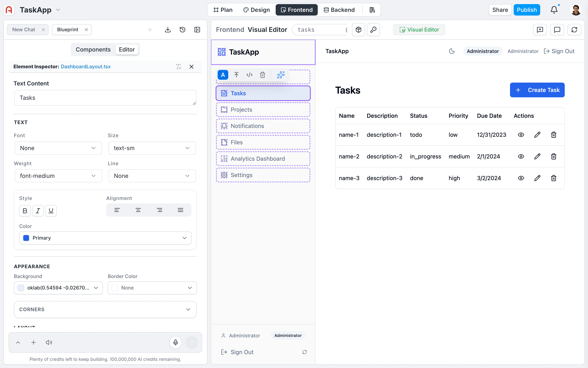The width and height of the screenshot is (588, 368).
Task: Click the Share button
Action: click(x=500, y=10)
